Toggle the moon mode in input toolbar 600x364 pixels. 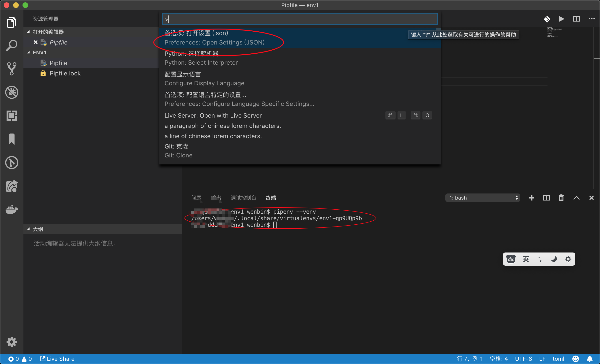click(x=554, y=259)
